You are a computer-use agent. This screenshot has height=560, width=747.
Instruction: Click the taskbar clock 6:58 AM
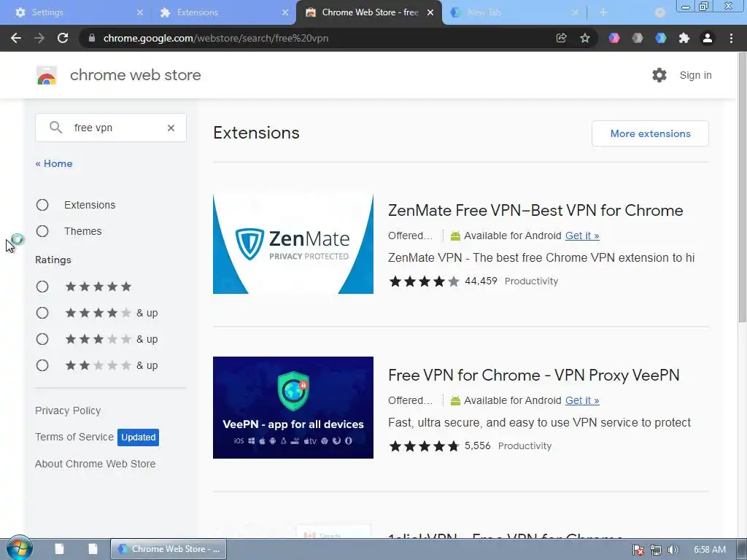click(709, 550)
